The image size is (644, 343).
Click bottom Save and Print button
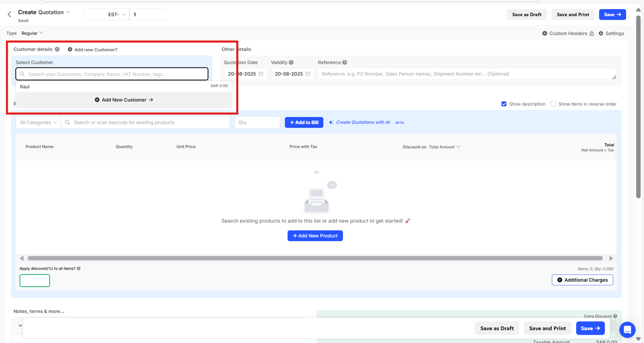tap(547, 328)
